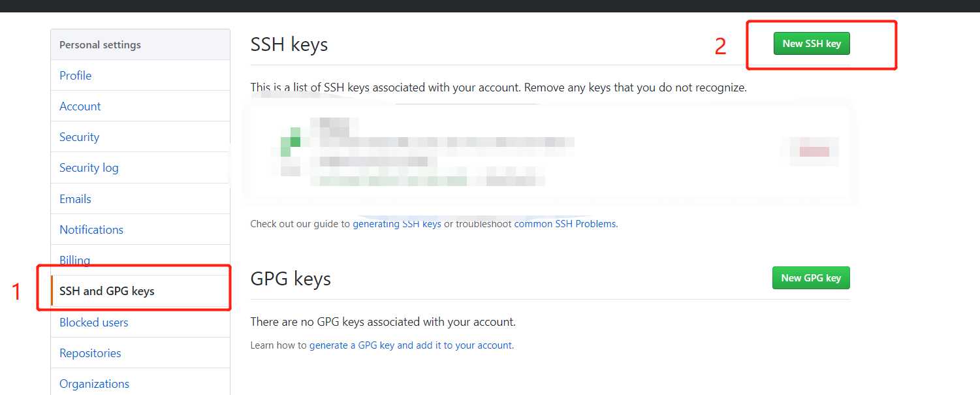Viewport: 980px width, 395px height.
Task: Open Organizations in the sidebar
Action: [94, 383]
